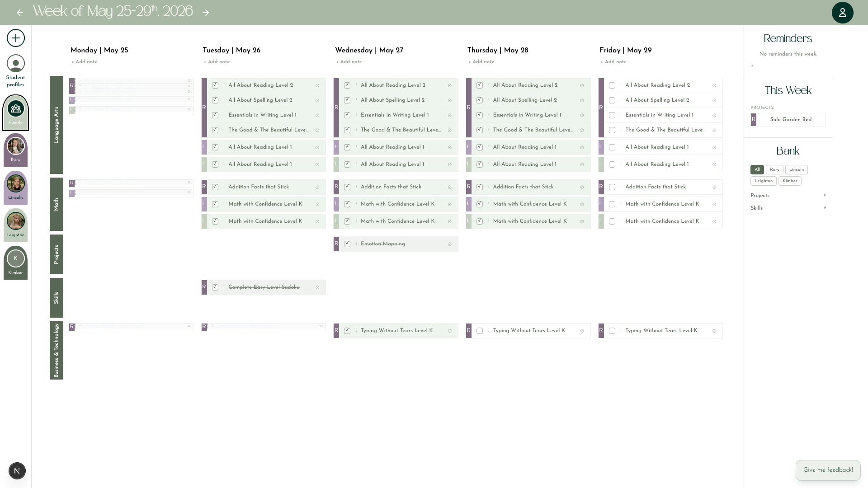Screen dimensions: 868x488
Task: Check Friday Typing Without Tears Level K
Action: (x=612, y=331)
